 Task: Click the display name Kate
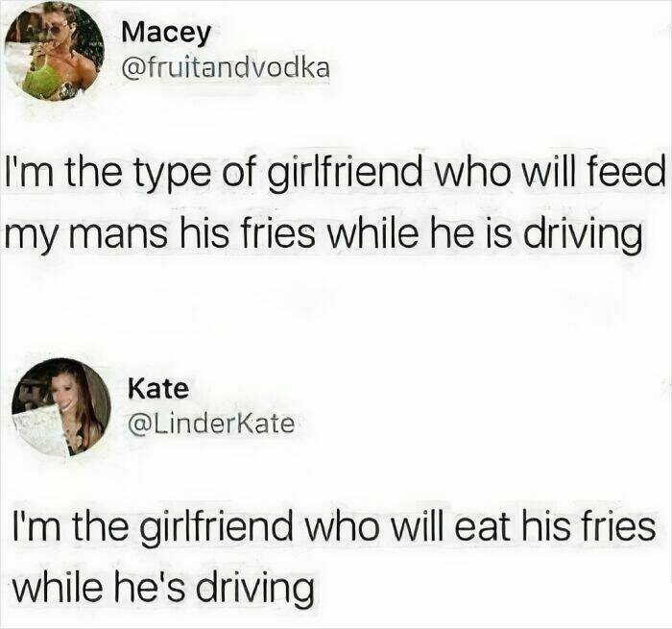pyautogui.click(x=158, y=388)
